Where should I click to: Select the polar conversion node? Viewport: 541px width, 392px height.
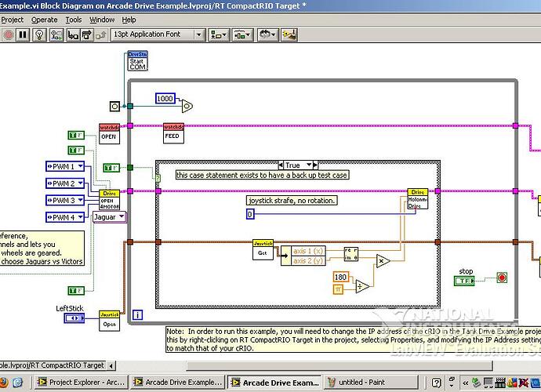coord(351,254)
